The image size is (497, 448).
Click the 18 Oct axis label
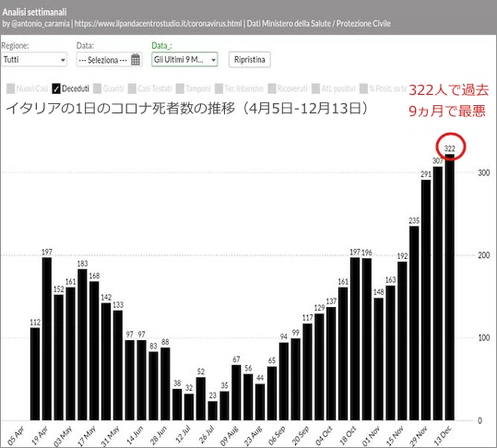348,436
